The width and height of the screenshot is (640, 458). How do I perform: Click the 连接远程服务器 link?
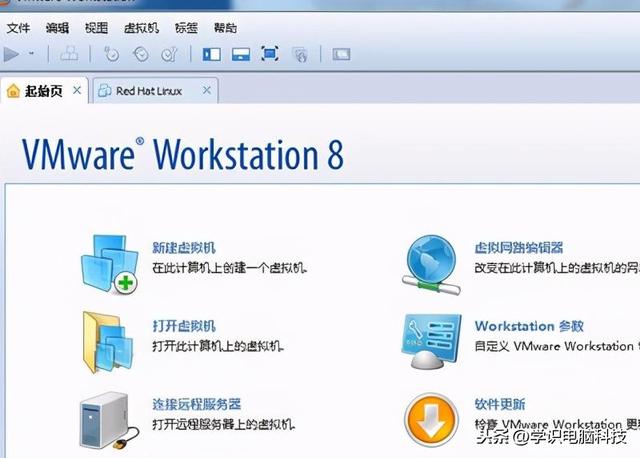[196, 404]
